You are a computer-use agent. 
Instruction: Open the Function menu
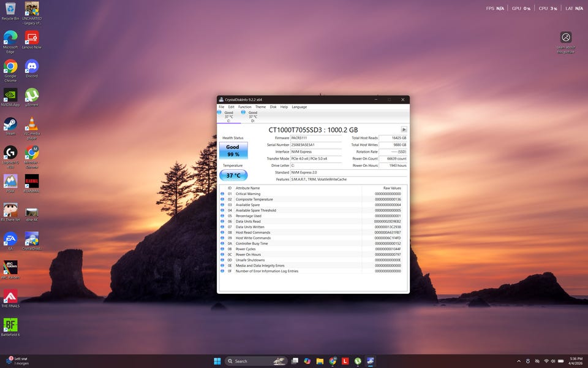pos(244,107)
